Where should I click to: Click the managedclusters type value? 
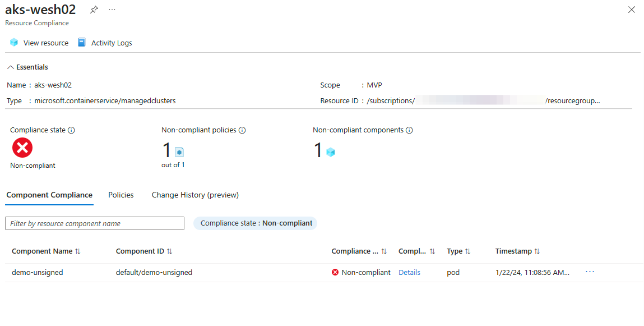point(105,101)
